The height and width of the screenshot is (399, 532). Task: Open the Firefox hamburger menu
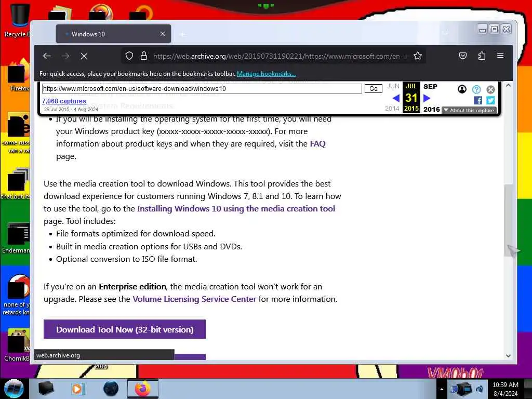pyautogui.click(x=500, y=55)
